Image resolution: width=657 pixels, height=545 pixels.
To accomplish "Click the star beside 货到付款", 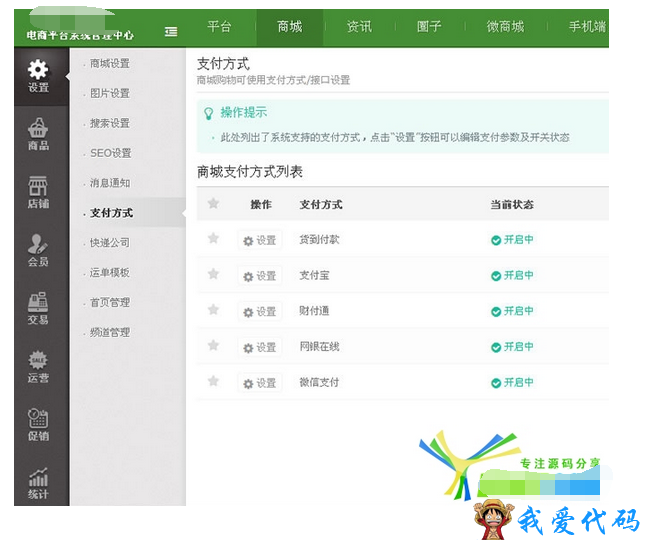I will pyautogui.click(x=213, y=238).
